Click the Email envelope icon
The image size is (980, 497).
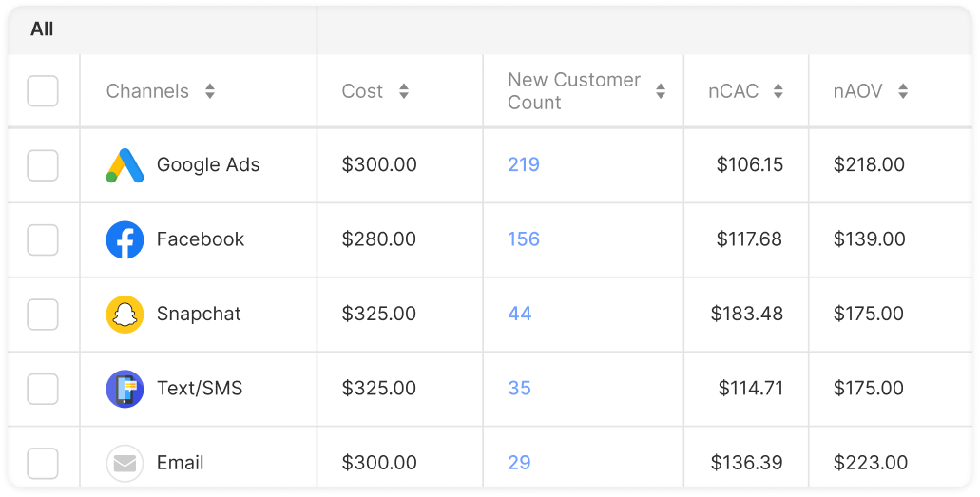tap(125, 463)
